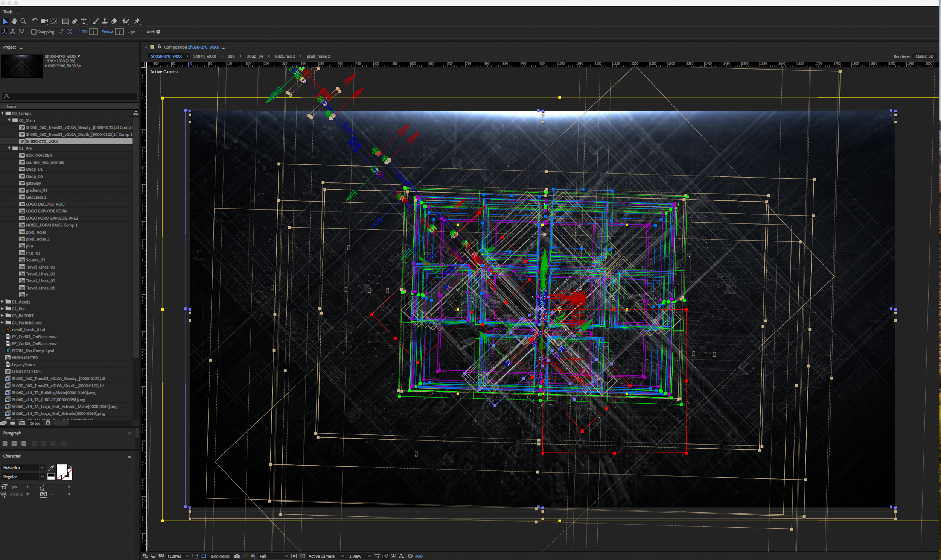This screenshot has height=560, width=941.
Task: Open the Tools panel menu
Action: coord(17,12)
